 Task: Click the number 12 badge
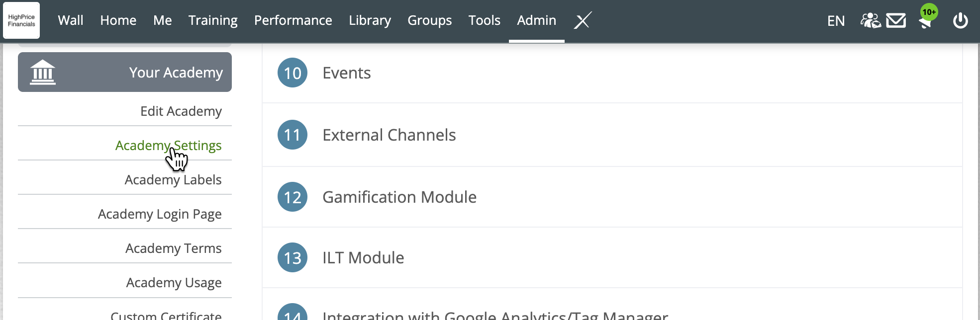pyautogui.click(x=293, y=197)
